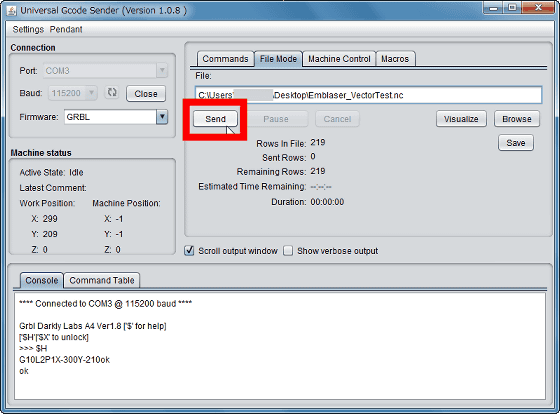Click the Save button
560x414 pixels.
click(x=516, y=143)
